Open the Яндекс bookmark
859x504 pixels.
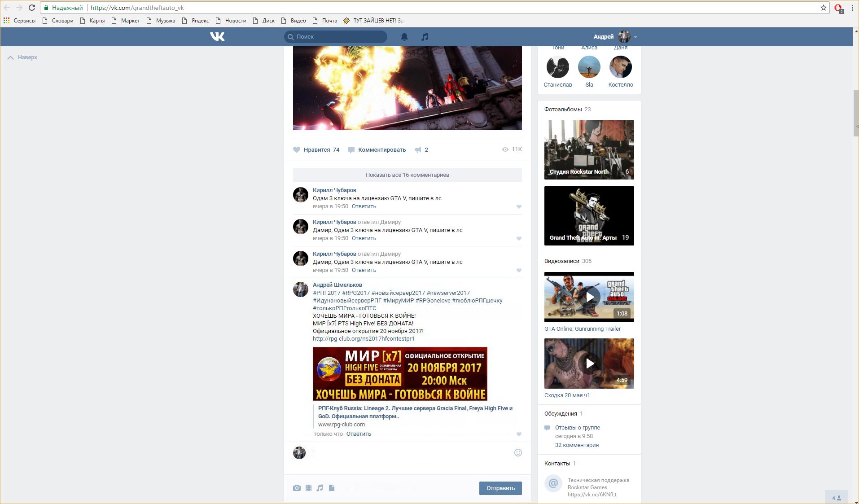(195, 21)
